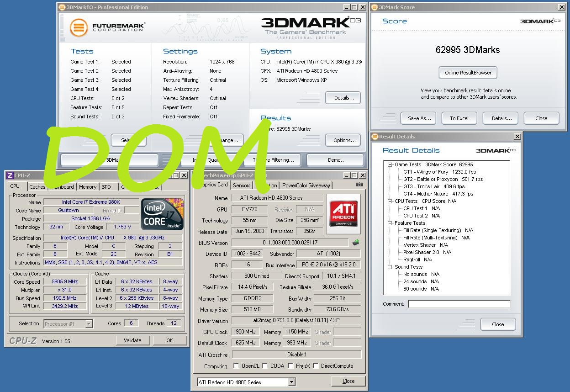Click the Intel Core i7 logo in CPU-Z
This screenshot has width=570, height=392.
(x=162, y=214)
